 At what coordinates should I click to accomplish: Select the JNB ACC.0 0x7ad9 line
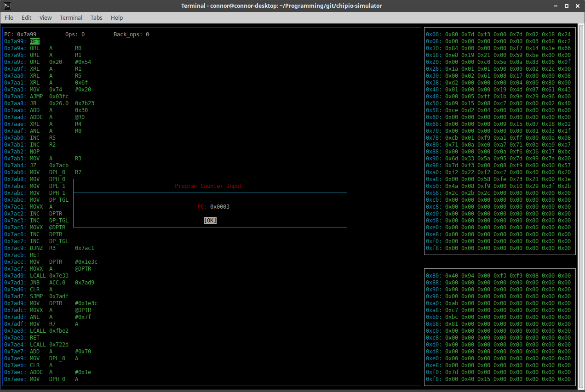point(49,283)
